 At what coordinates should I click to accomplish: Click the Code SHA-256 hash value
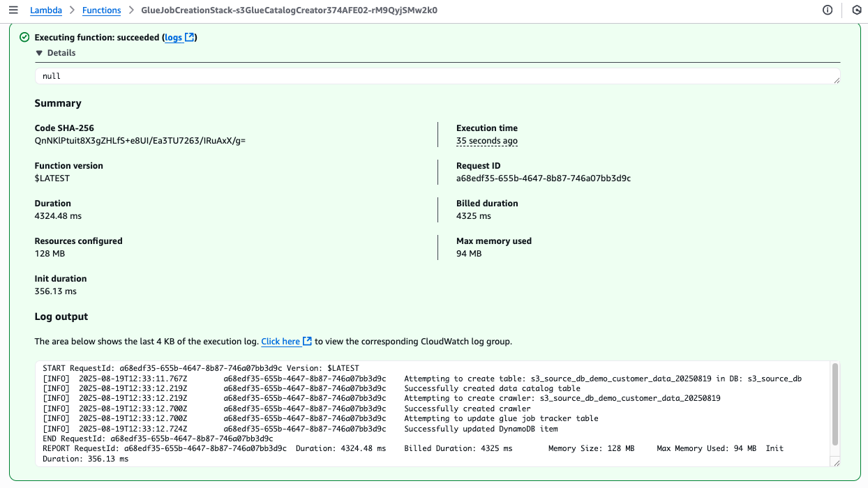click(140, 141)
